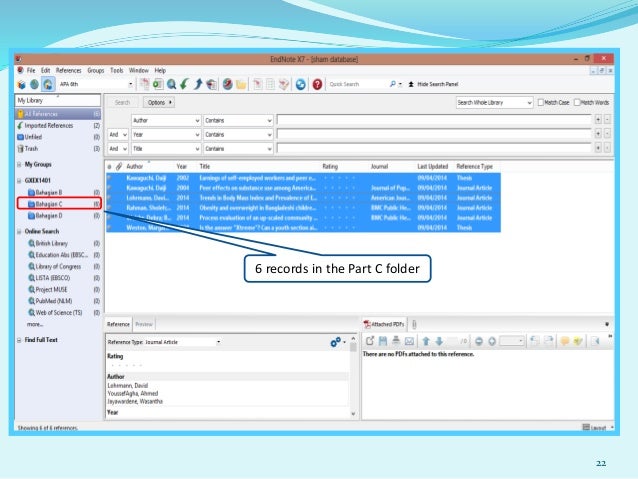Enable the Match Case checkbox

click(540, 103)
